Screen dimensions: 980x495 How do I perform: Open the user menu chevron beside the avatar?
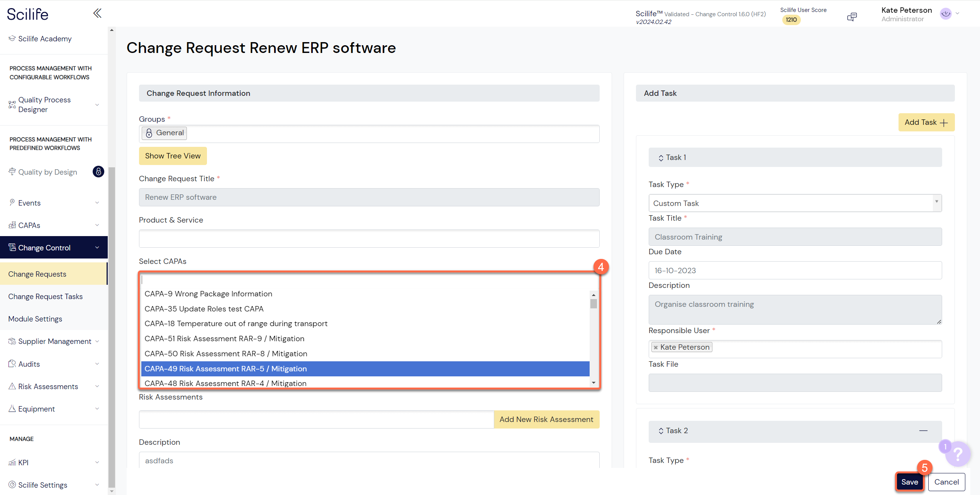click(x=958, y=14)
